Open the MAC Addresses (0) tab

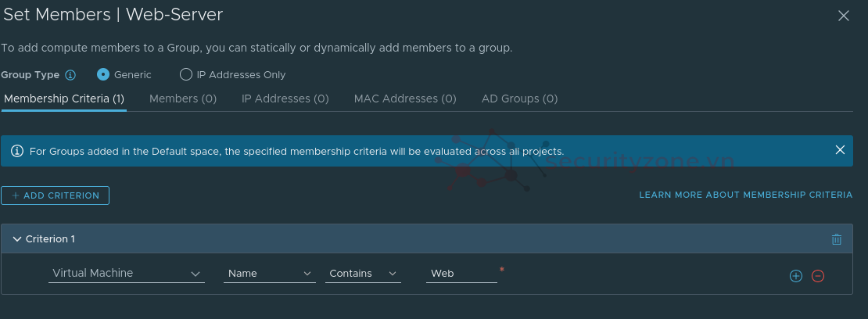[x=405, y=99]
